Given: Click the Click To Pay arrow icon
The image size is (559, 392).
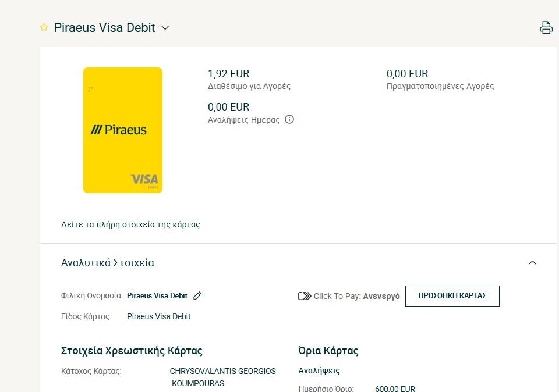Looking at the screenshot, I should click(305, 296).
